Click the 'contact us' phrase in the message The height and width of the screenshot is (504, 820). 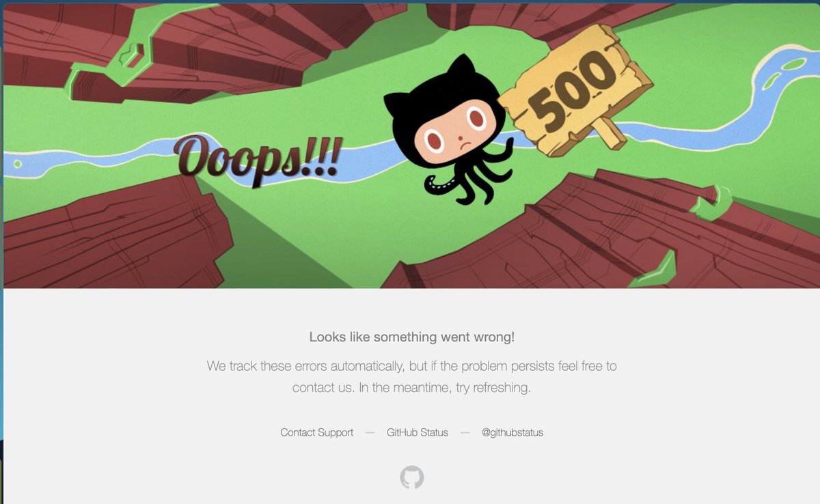click(323, 387)
